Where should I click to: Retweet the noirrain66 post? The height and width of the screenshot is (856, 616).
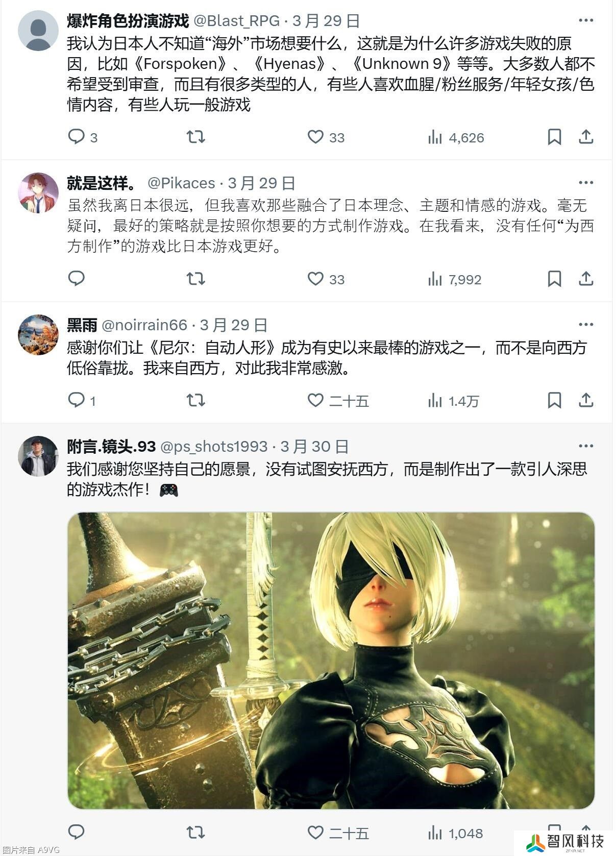(x=195, y=400)
